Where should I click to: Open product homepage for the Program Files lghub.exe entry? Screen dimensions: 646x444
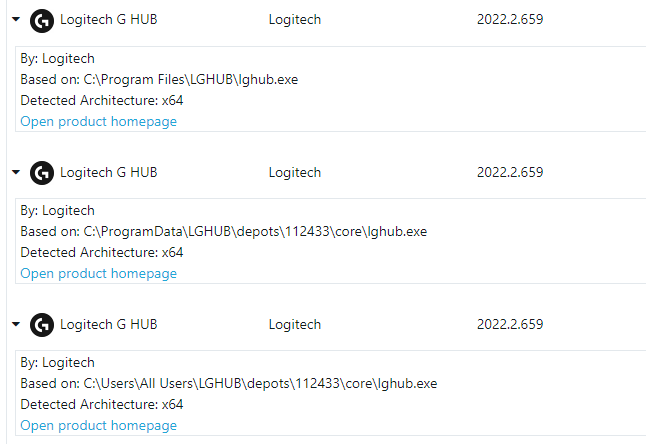[98, 122]
